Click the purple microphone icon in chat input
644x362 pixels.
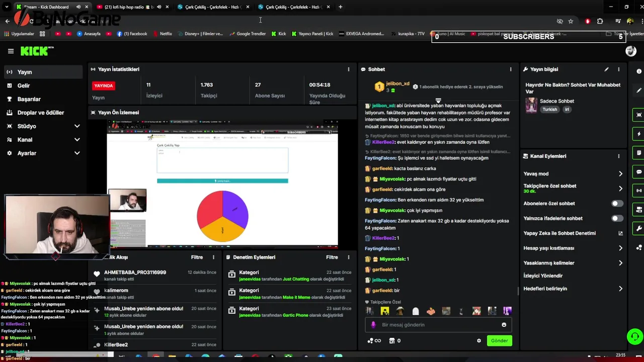point(373,325)
